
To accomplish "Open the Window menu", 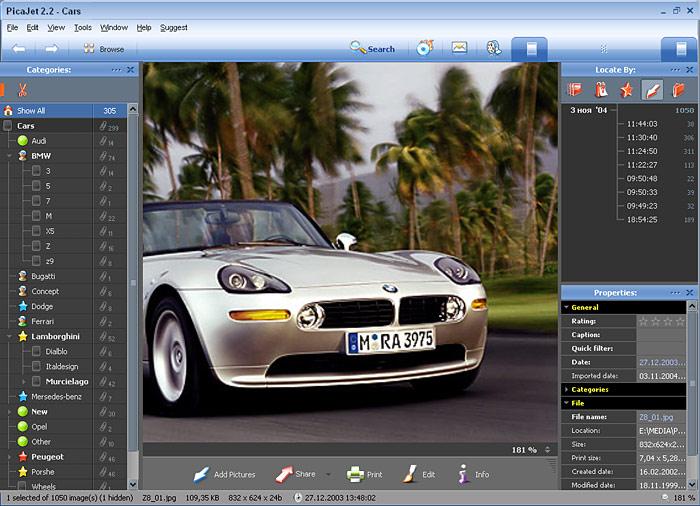I will (x=114, y=28).
